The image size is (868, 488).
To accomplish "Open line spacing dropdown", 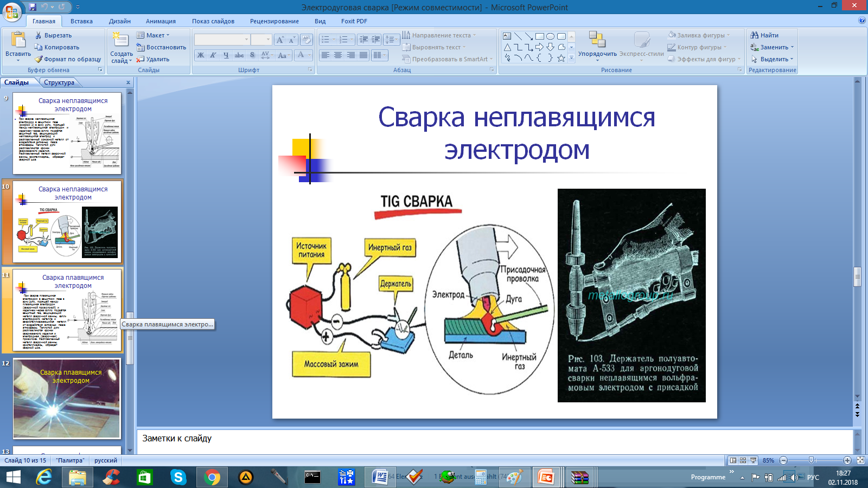I will pyautogui.click(x=391, y=40).
